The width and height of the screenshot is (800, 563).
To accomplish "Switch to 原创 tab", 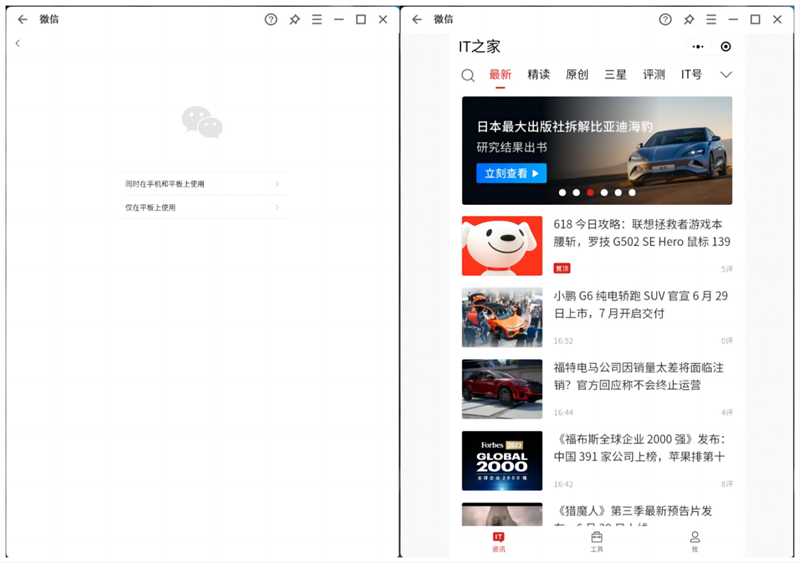I will [x=577, y=75].
